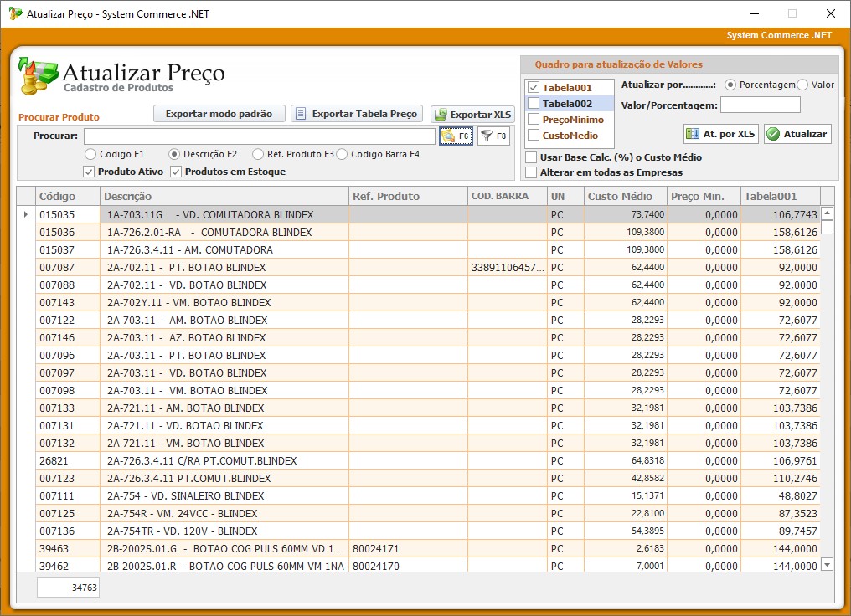Focus the Valor/Porcentagem input field

[760, 105]
